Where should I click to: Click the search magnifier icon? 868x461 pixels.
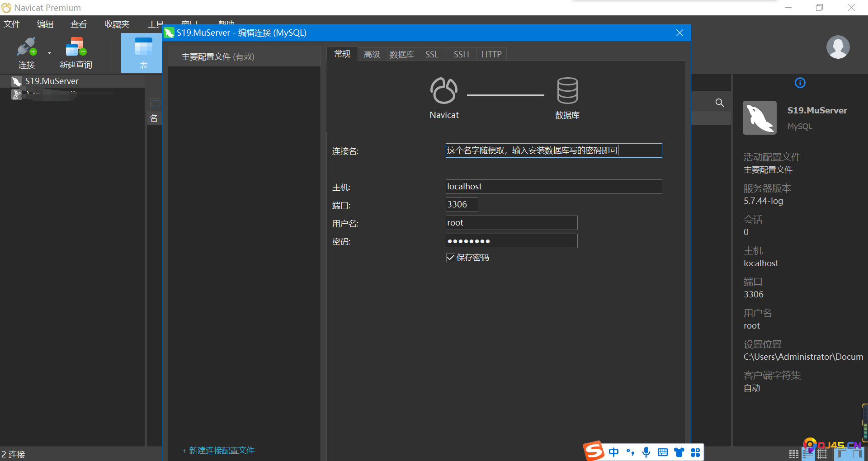[x=720, y=103]
